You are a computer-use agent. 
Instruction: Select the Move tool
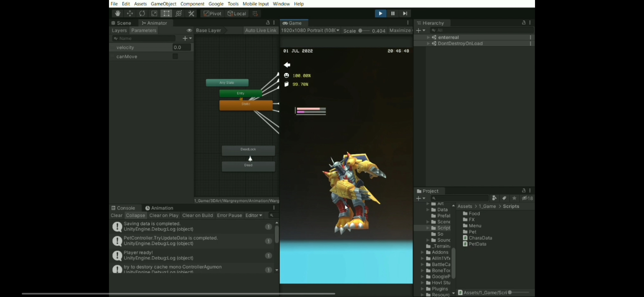130,13
